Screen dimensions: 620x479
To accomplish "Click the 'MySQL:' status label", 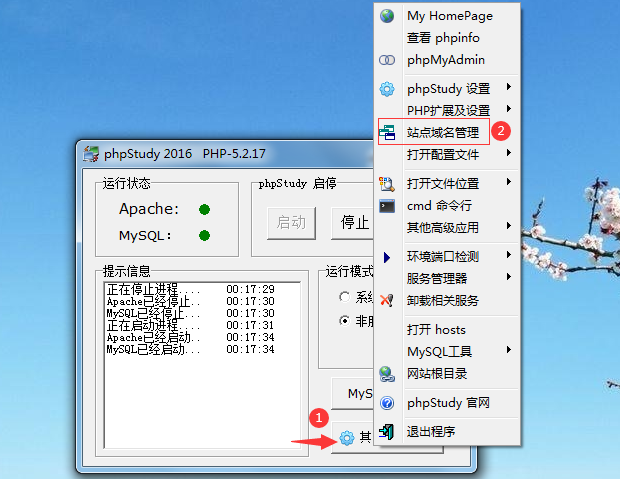I will tap(145, 236).
